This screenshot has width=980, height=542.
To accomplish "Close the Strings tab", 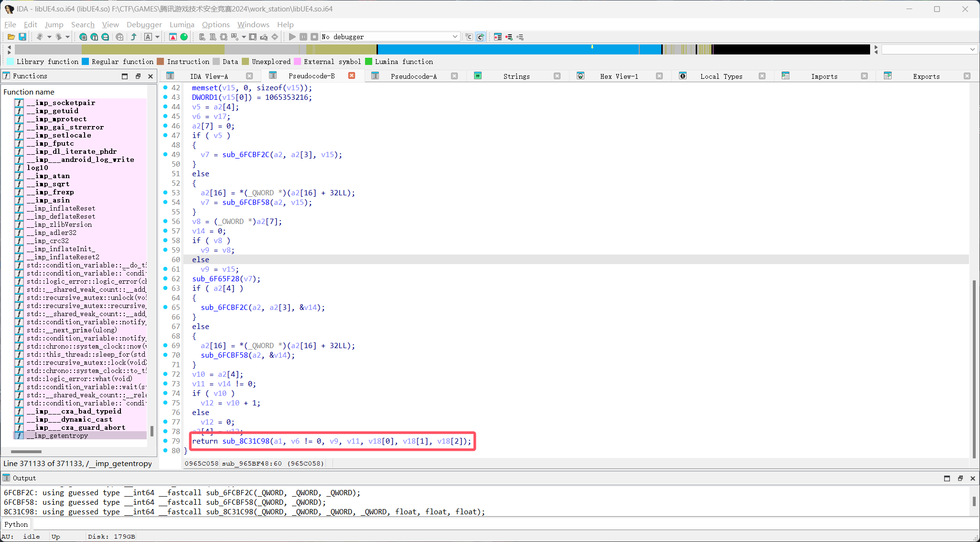I will pos(557,76).
